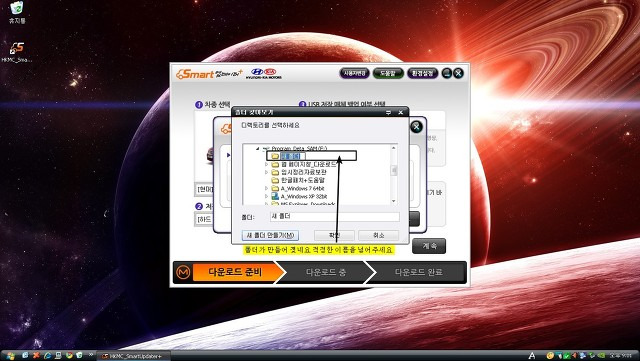The image size is (640, 361).
Task: Cancel with the 취소 button
Action: pyautogui.click(x=378, y=236)
